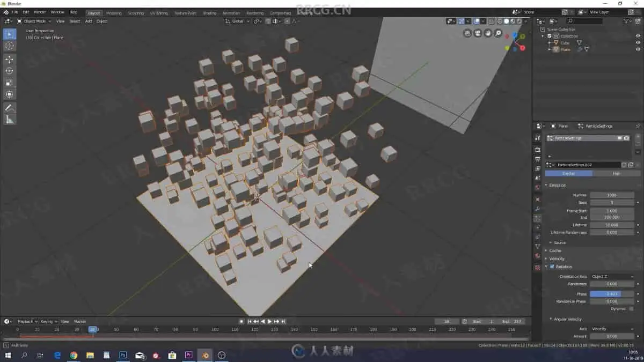This screenshot has width=644, height=362.
Task: Expand the Source subpanel
Action: [560, 242]
